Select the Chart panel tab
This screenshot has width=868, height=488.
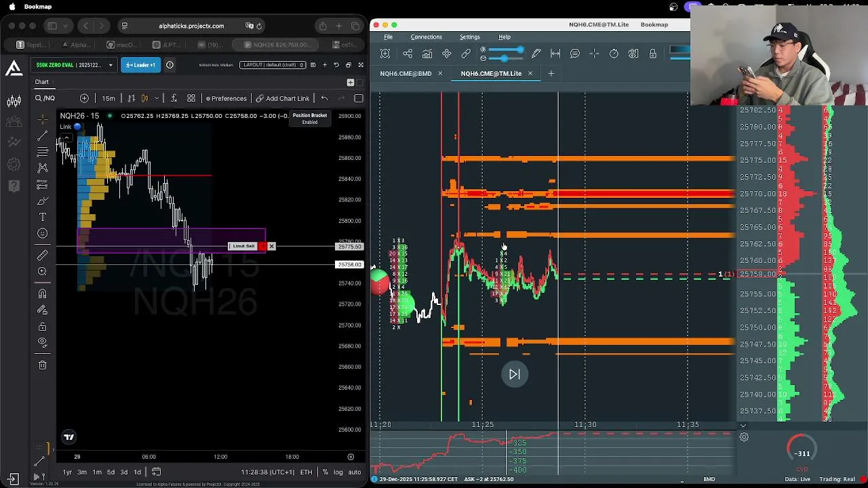(42, 82)
